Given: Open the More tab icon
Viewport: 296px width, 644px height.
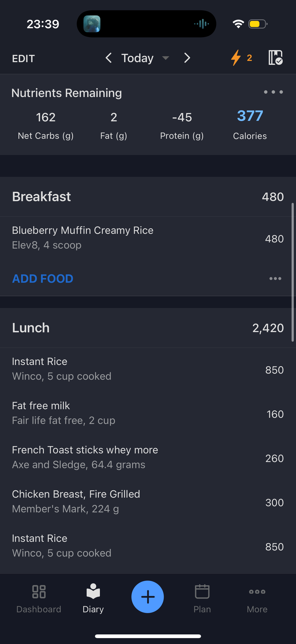Looking at the screenshot, I should (x=257, y=592).
